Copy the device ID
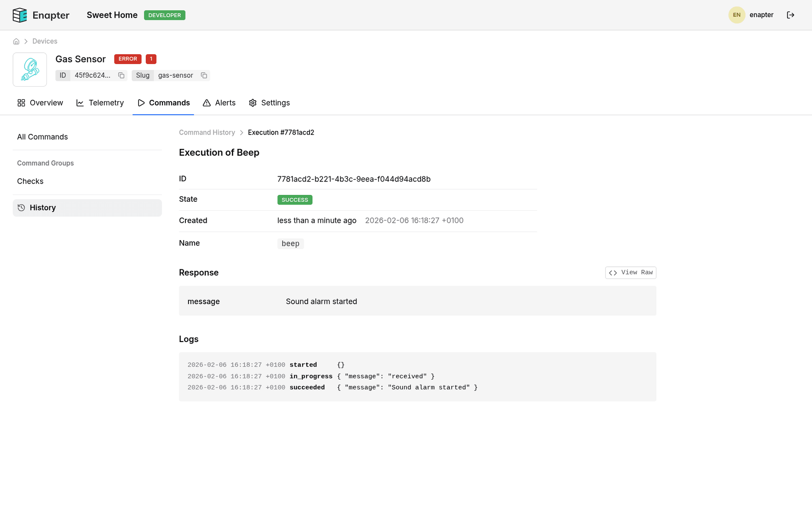812x528 pixels. click(x=121, y=75)
